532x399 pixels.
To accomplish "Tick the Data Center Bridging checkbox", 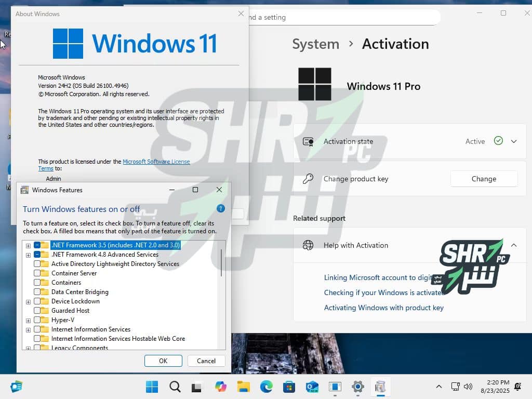I will pyautogui.click(x=37, y=292).
